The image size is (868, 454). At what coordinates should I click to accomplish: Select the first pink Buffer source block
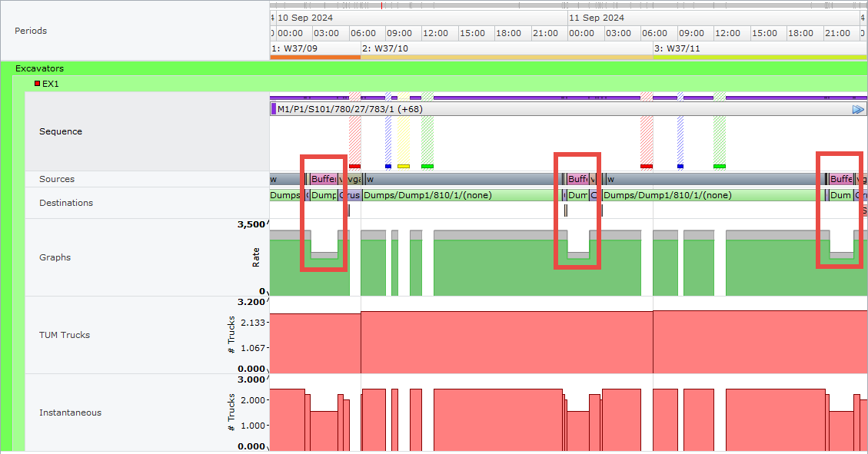tap(324, 179)
